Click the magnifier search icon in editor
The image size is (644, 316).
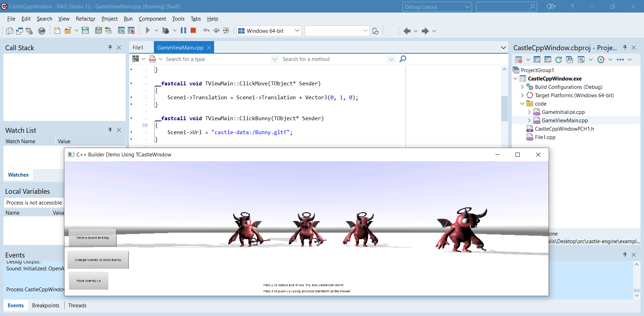pyautogui.click(x=403, y=59)
